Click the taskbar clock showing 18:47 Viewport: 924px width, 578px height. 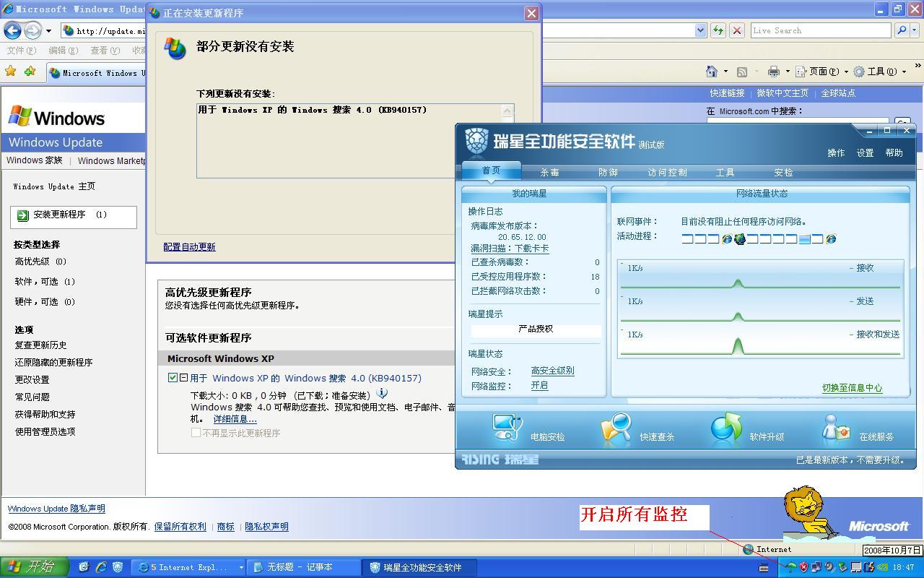coord(904,567)
